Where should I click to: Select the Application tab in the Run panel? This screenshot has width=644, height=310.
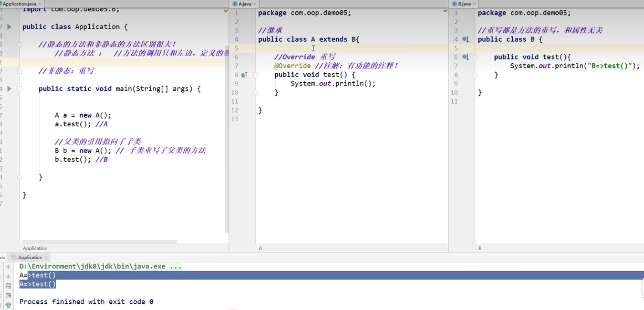tap(30, 257)
